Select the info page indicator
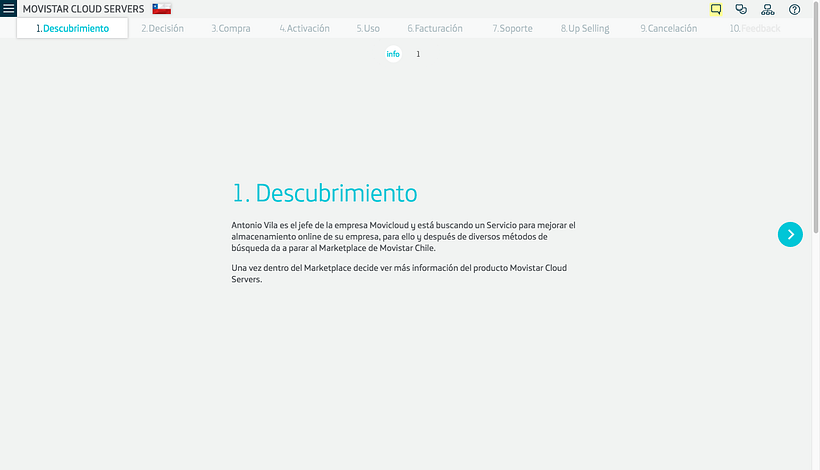The image size is (820, 470). pos(393,54)
